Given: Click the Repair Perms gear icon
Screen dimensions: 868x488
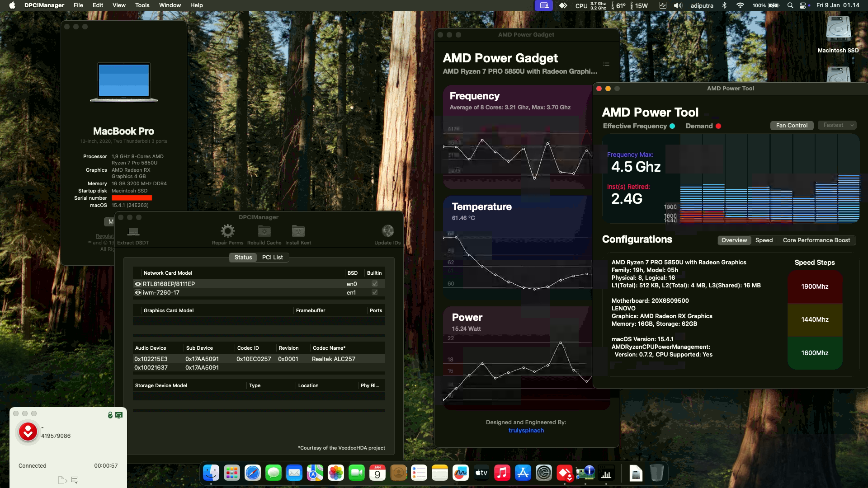Looking at the screenshot, I should pyautogui.click(x=228, y=230).
